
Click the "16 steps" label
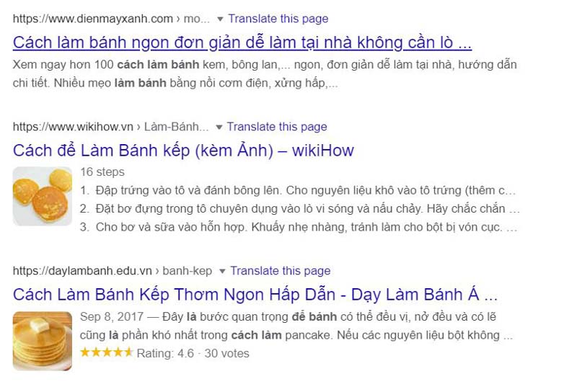pyautogui.click(x=102, y=172)
